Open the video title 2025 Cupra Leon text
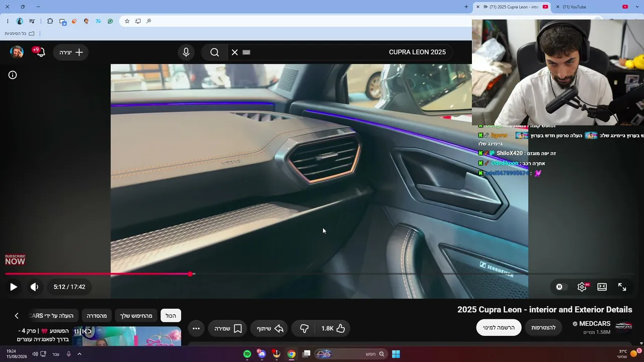This screenshot has width=644, height=362. [x=545, y=310]
